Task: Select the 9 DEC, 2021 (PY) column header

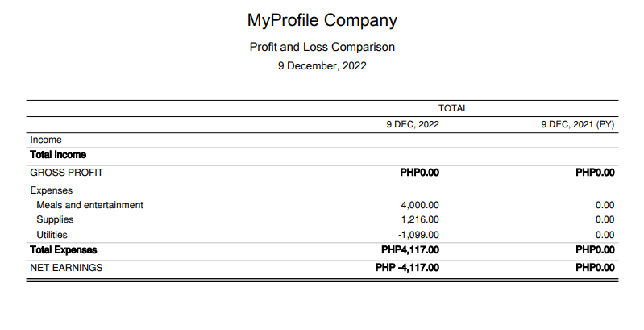Action: [x=577, y=125]
